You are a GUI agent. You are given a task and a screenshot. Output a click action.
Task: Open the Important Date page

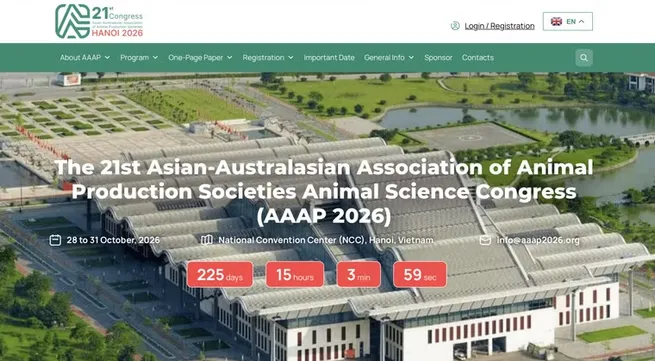[x=329, y=58]
